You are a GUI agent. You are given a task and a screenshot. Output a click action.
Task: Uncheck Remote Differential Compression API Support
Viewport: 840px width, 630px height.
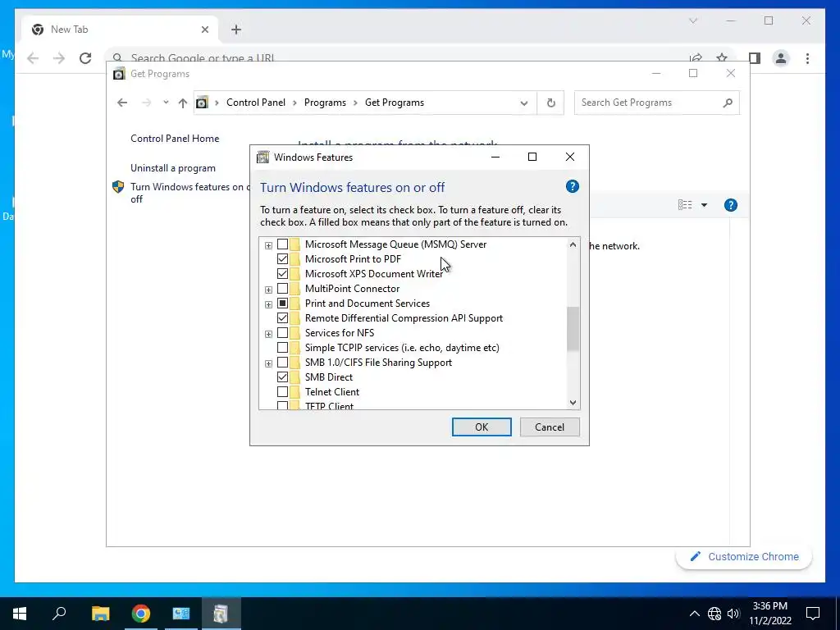pyautogui.click(x=282, y=318)
